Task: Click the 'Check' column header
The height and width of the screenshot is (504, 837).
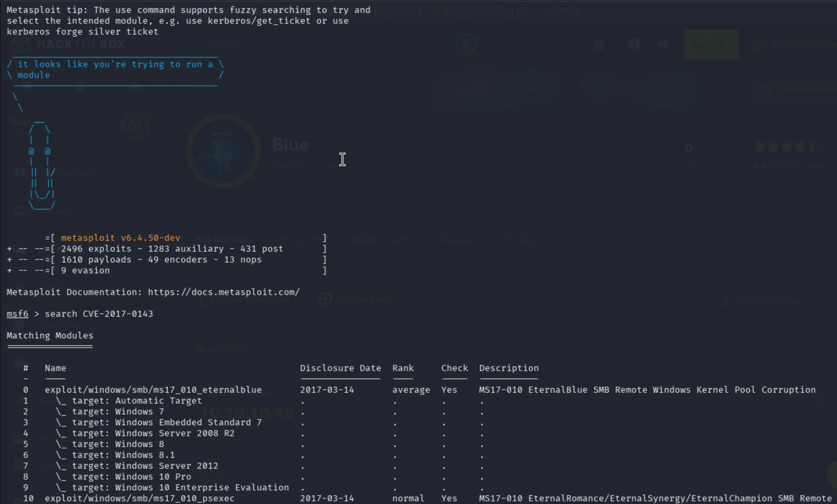Action: 454,368
